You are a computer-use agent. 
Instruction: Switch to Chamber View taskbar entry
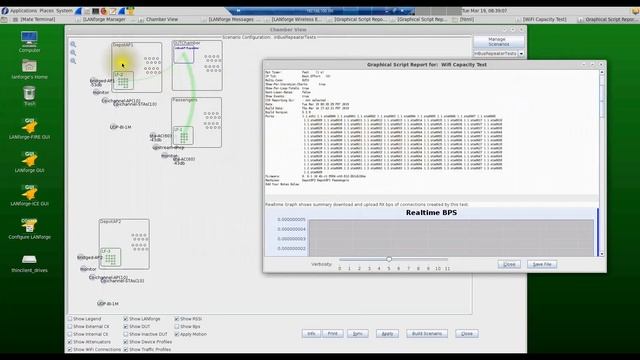[162, 19]
